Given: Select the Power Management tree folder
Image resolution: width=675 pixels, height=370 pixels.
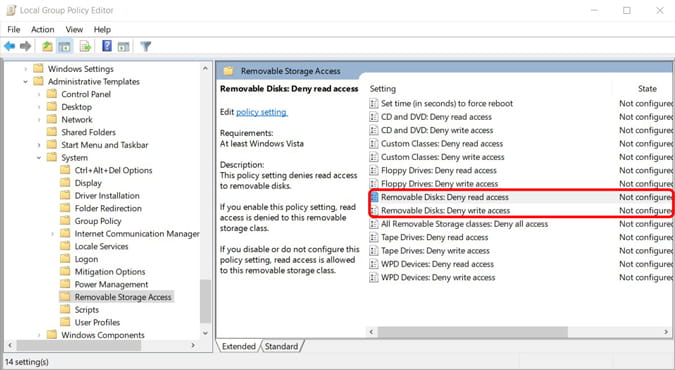Looking at the screenshot, I should point(111,284).
